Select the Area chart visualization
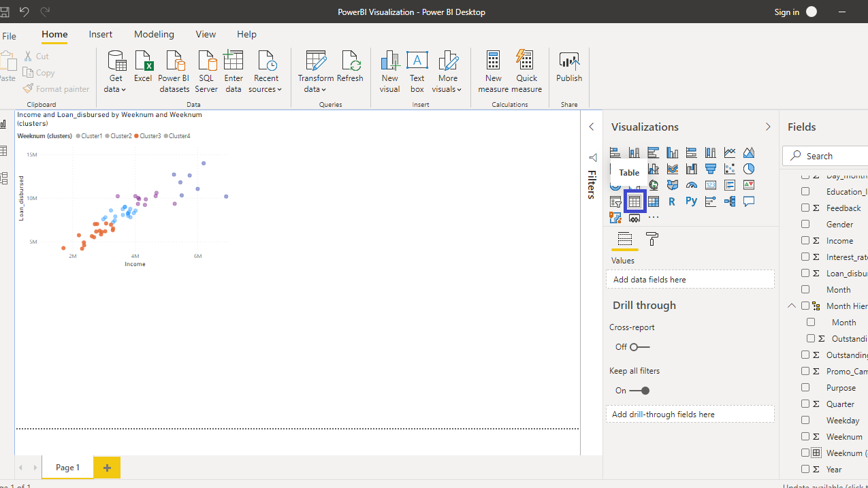The width and height of the screenshot is (868, 488). (x=749, y=152)
